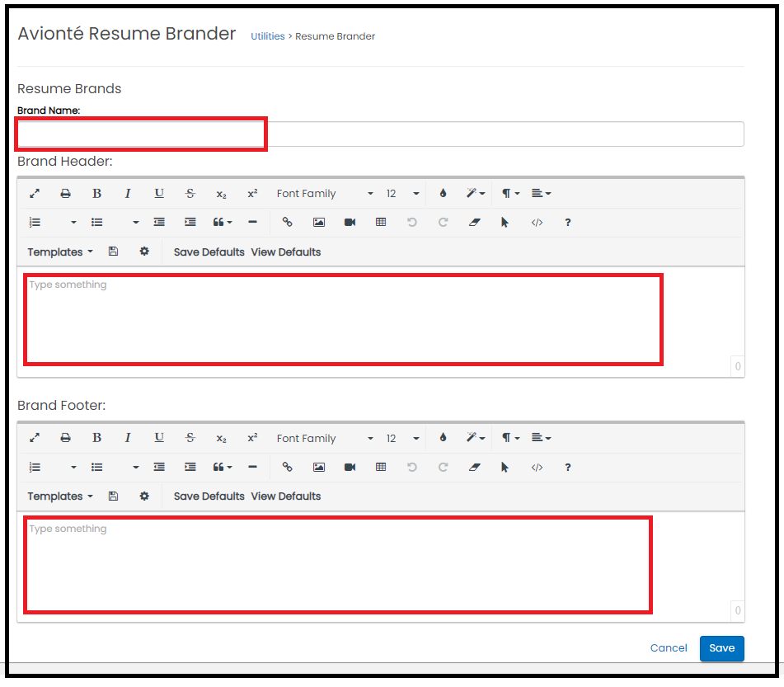Apply strikethrough in the Brand Header editor
784x687 pixels.
[x=190, y=194]
